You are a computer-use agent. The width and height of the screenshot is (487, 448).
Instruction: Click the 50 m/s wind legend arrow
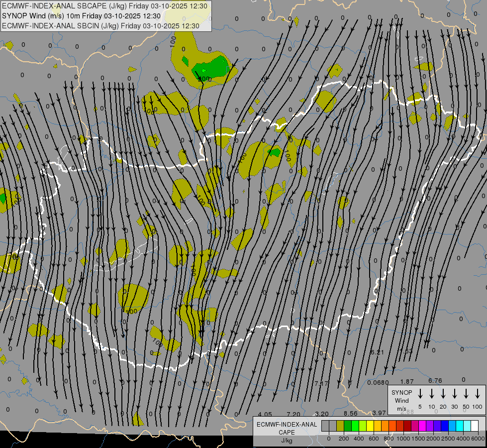pos(466,394)
